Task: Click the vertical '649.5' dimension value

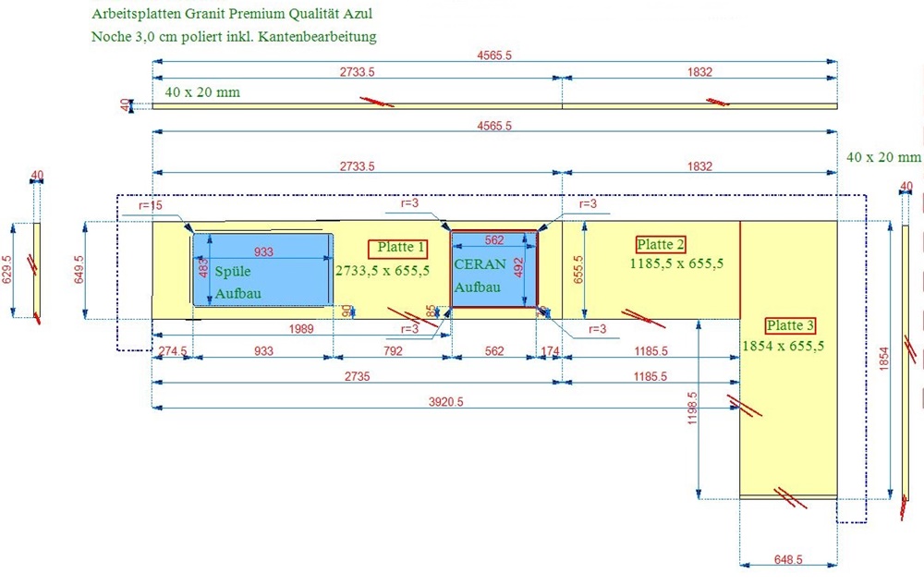Action: [x=79, y=269]
